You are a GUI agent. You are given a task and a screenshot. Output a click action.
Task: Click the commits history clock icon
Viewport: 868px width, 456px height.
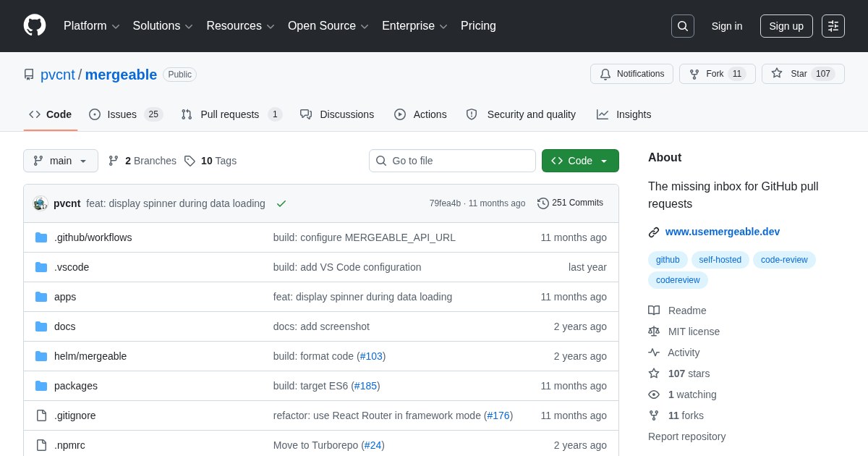(543, 203)
